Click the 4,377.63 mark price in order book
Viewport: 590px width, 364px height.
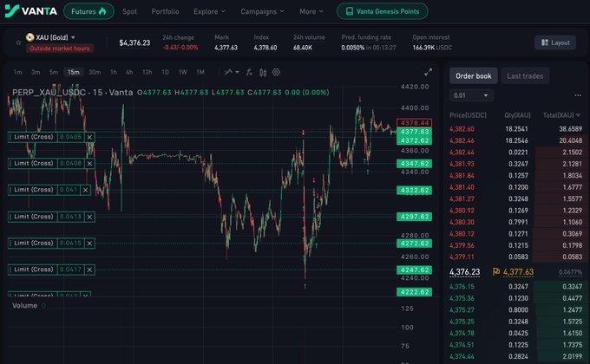[x=518, y=272]
